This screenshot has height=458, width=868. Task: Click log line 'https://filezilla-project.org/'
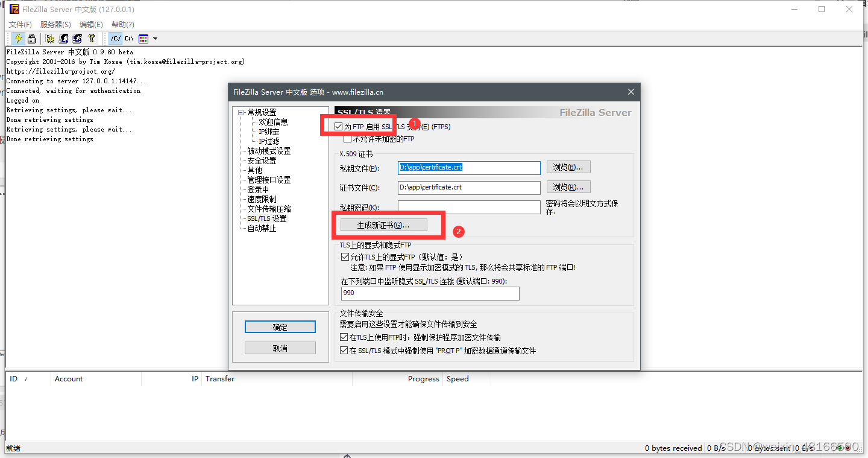pyautogui.click(x=60, y=71)
